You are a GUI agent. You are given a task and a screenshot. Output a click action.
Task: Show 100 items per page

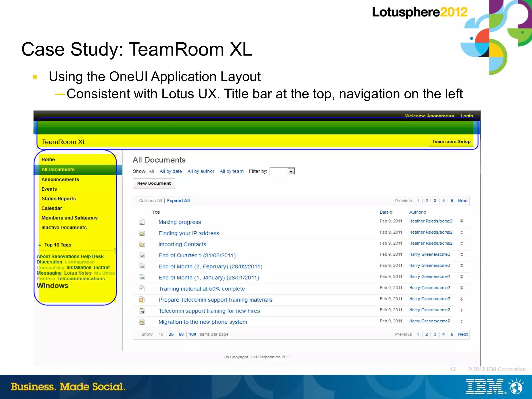click(192, 334)
